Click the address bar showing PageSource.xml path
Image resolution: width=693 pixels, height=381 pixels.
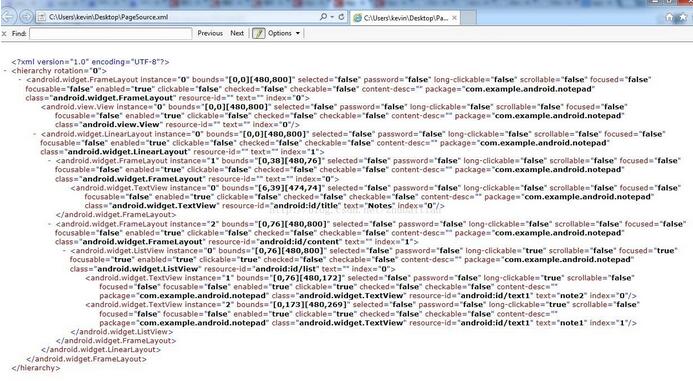(x=177, y=17)
